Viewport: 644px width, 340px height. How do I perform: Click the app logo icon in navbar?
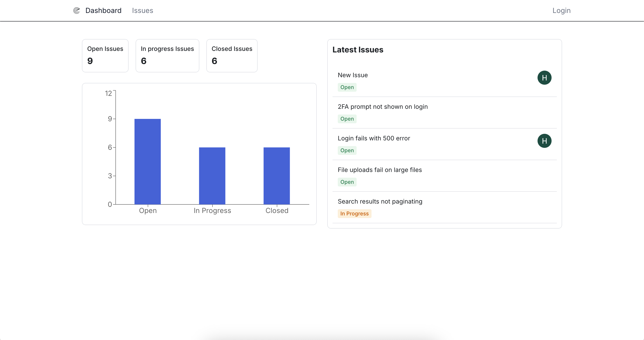point(76,11)
